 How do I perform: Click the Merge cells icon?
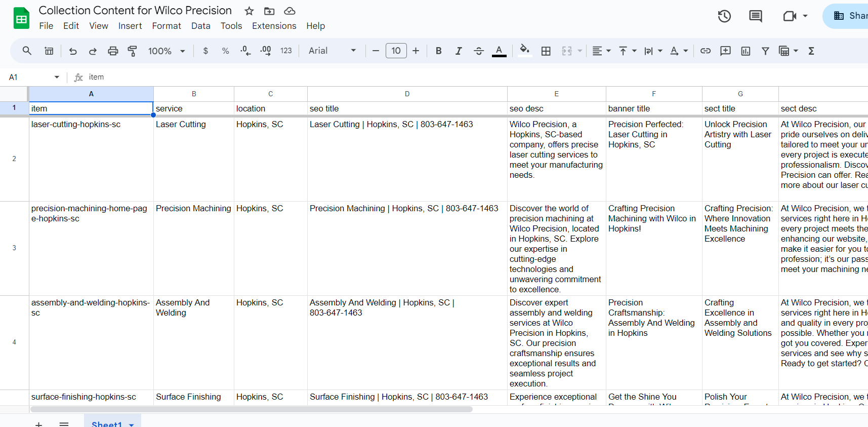567,51
